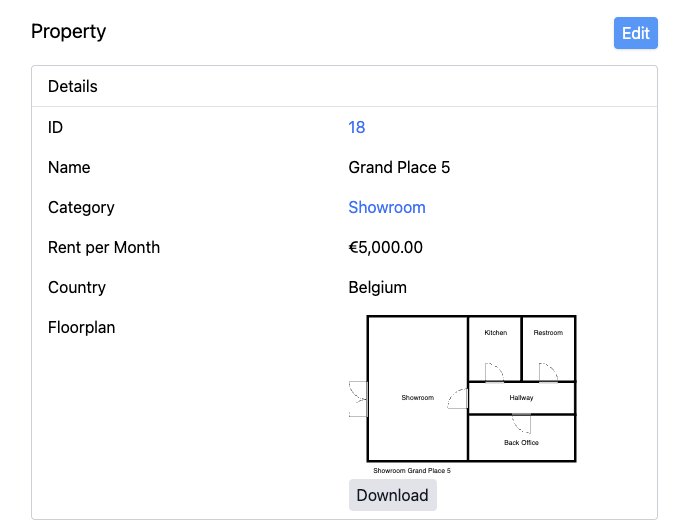Click the Belgium country value
Screen dimensions: 688x531
coord(378,287)
